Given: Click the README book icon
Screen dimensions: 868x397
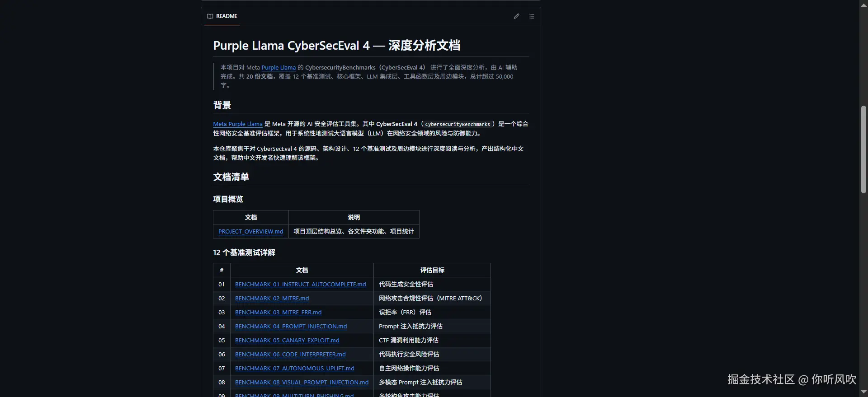Looking at the screenshot, I should point(210,16).
